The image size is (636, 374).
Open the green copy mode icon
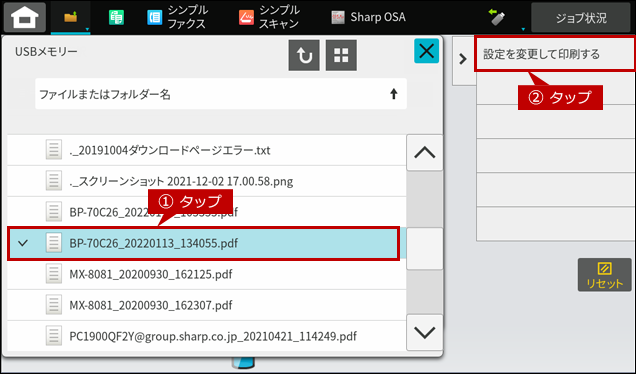116,17
